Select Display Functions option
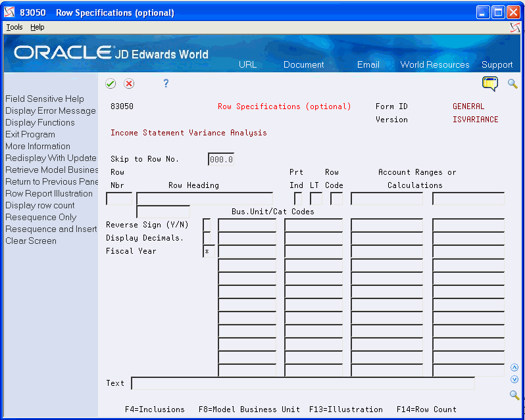 [40, 123]
